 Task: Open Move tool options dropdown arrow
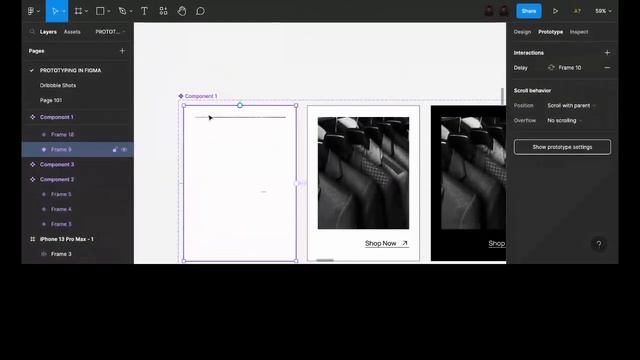pyautogui.click(x=64, y=11)
